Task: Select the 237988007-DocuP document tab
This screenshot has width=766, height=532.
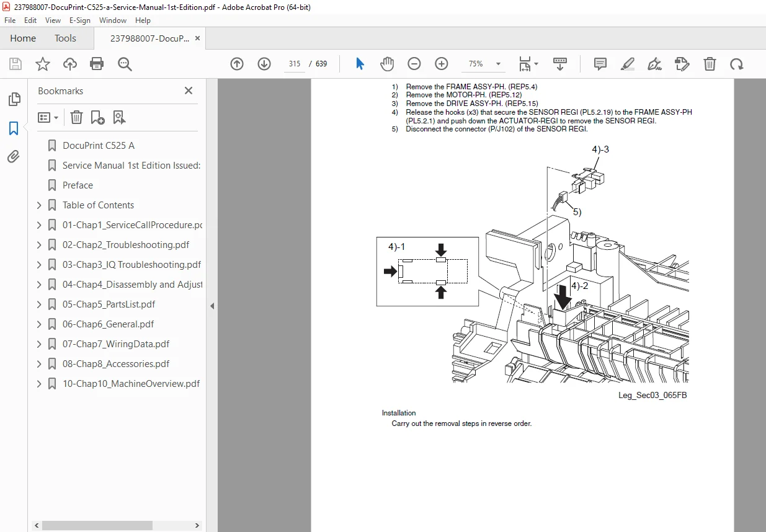Action: coord(149,38)
